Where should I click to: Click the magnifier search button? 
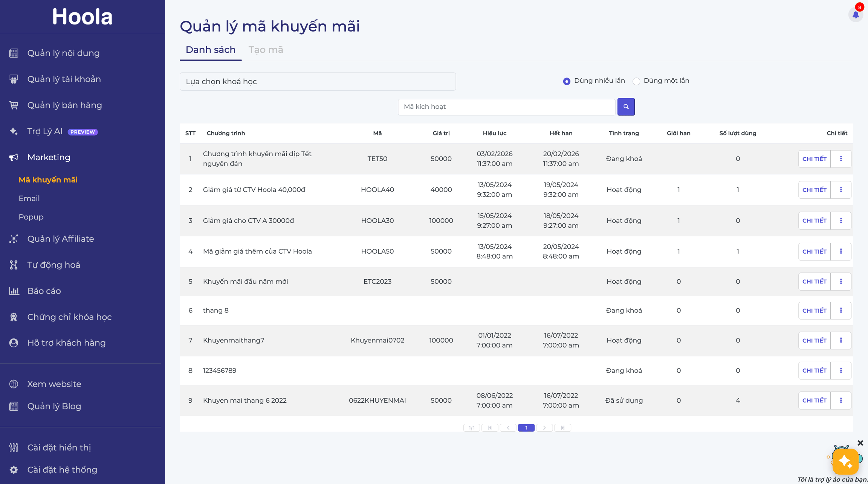click(x=626, y=107)
